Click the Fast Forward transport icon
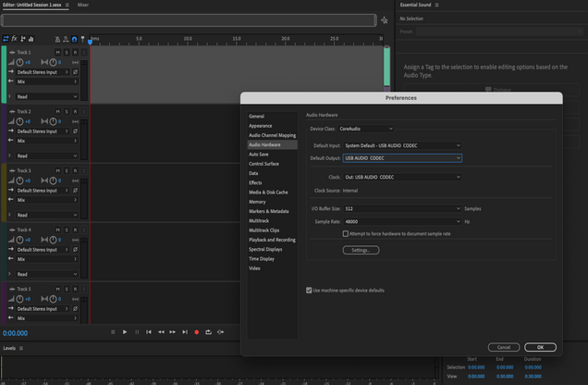This screenshot has height=385, width=588. 173,332
